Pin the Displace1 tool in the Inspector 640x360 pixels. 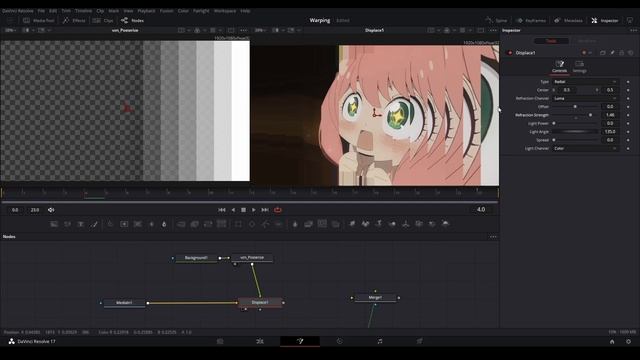(x=612, y=53)
